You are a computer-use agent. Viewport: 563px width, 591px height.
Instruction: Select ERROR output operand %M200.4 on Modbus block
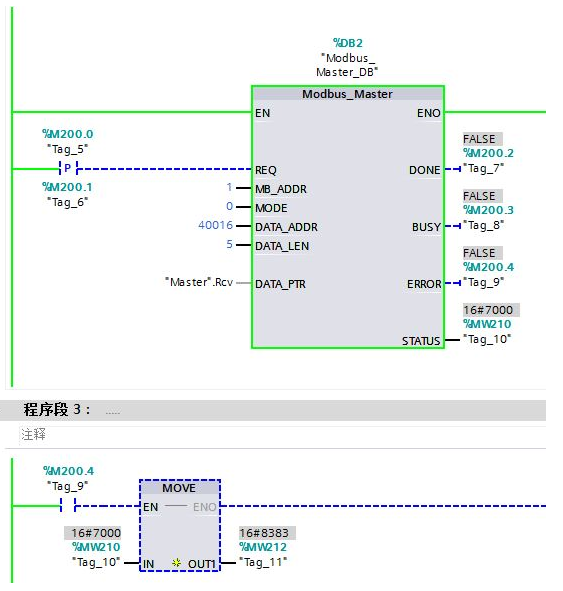[x=488, y=267]
